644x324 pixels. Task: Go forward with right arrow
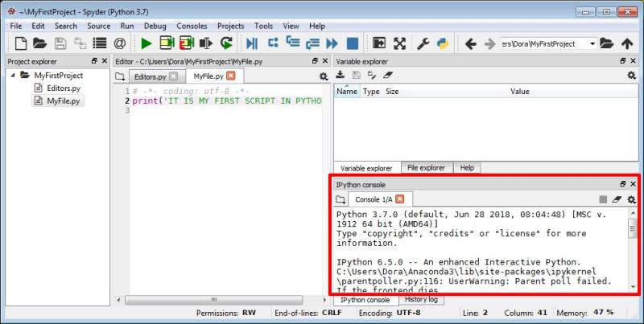click(x=489, y=43)
